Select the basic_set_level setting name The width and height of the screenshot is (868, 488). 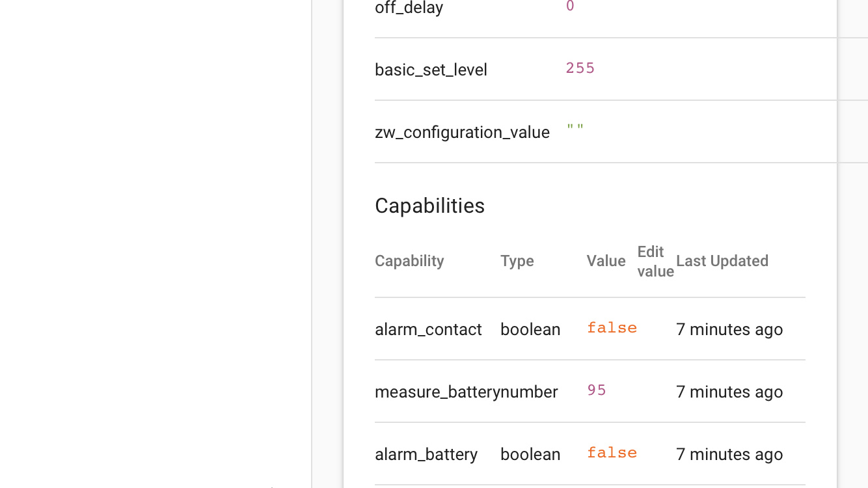point(431,70)
